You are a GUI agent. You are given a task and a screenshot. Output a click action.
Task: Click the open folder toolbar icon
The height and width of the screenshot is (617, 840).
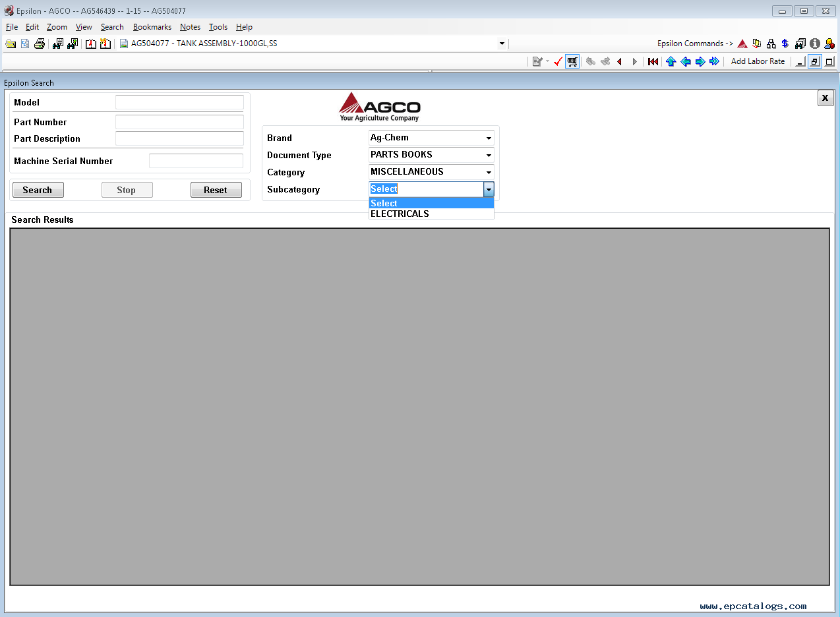pyautogui.click(x=11, y=44)
